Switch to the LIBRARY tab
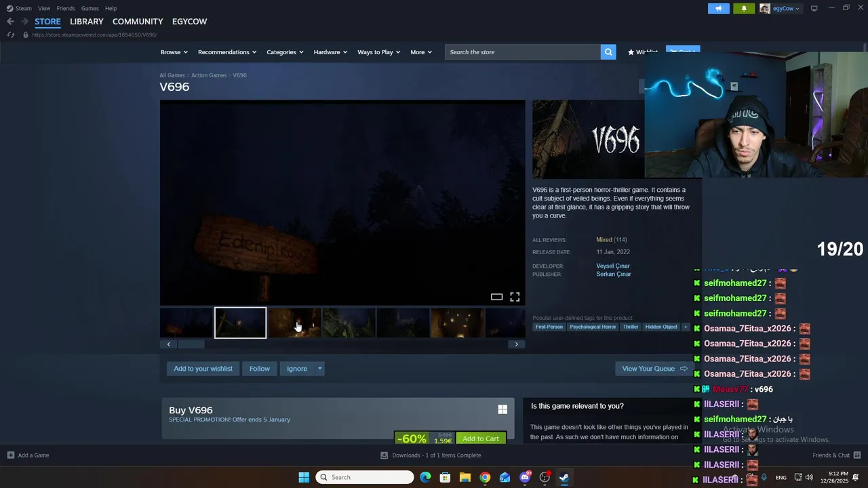The width and height of the screenshot is (868, 488). [87, 22]
